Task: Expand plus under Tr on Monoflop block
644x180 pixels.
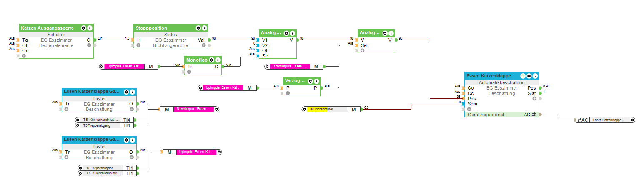Action: coord(189,72)
